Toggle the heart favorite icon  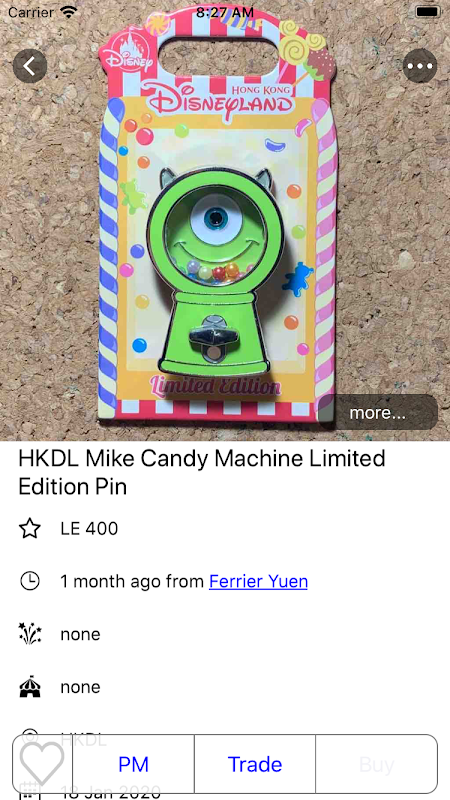[42, 764]
